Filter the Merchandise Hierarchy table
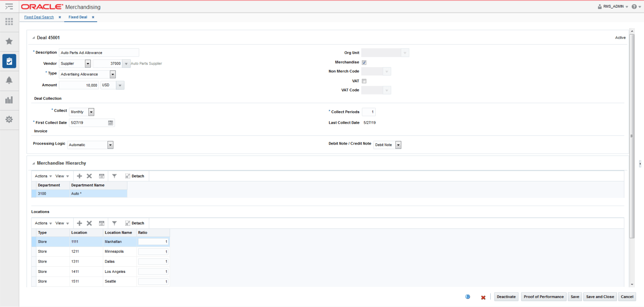 click(x=114, y=176)
